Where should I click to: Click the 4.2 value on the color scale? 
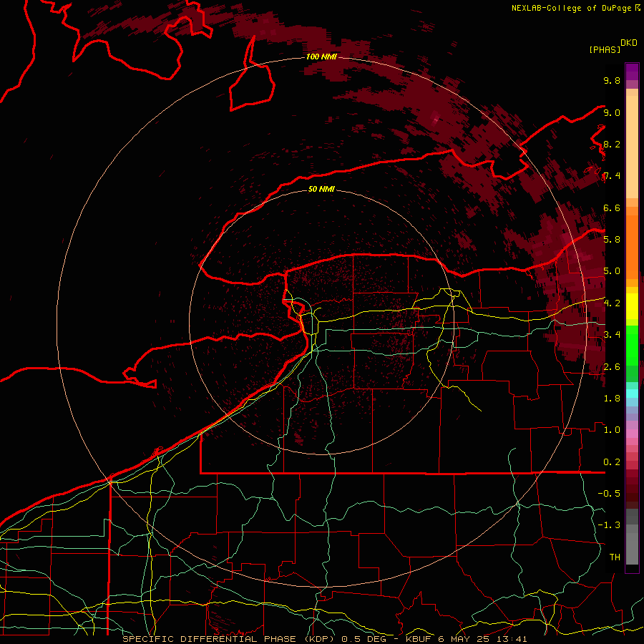coord(612,303)
